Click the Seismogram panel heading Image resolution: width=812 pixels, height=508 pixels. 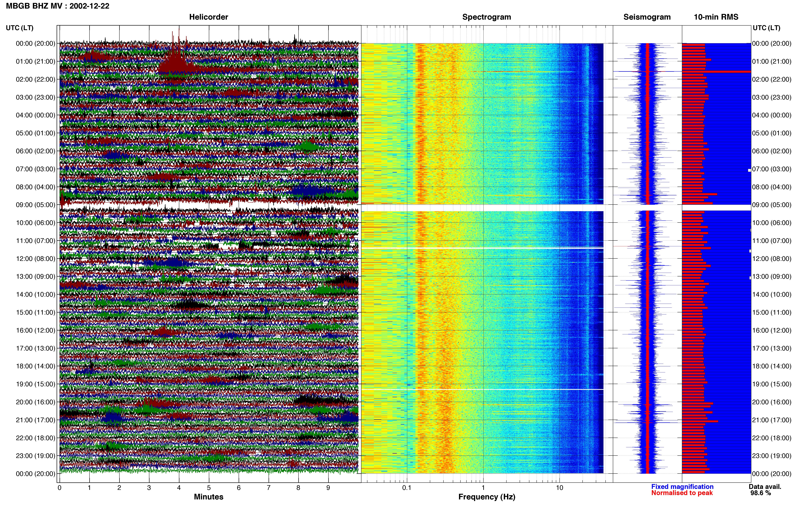pyautogui.click(x=647, y=17)
